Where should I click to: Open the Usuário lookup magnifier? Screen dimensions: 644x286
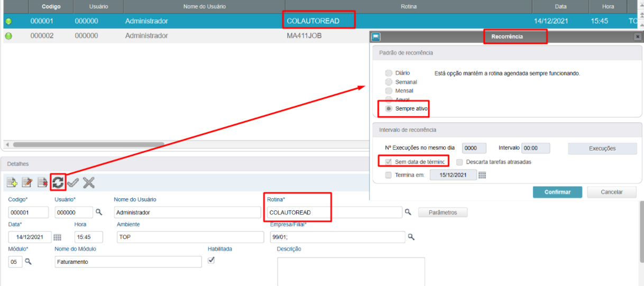click(x=98, y=212)
